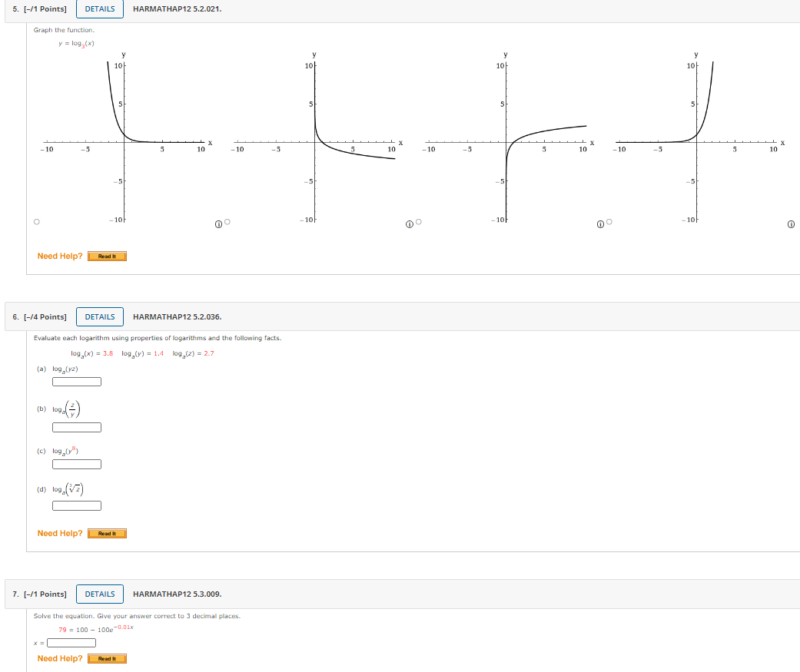Open Read It help for question 5
Viewport: 800px width, 672px height.
[x=107, y=256]
